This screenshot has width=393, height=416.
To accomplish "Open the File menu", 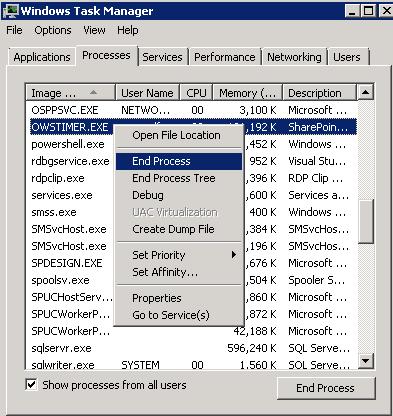I will tap(14, 30).
